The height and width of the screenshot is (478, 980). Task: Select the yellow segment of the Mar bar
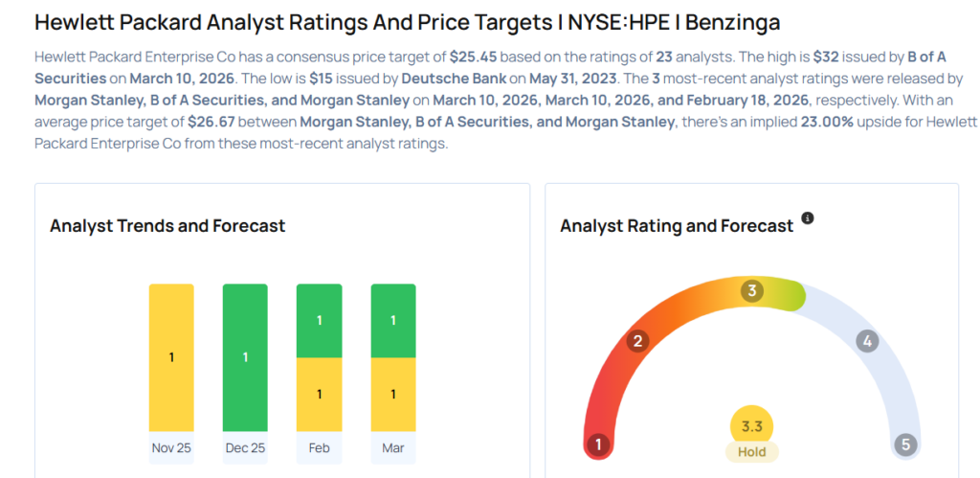tap(393, 394)
